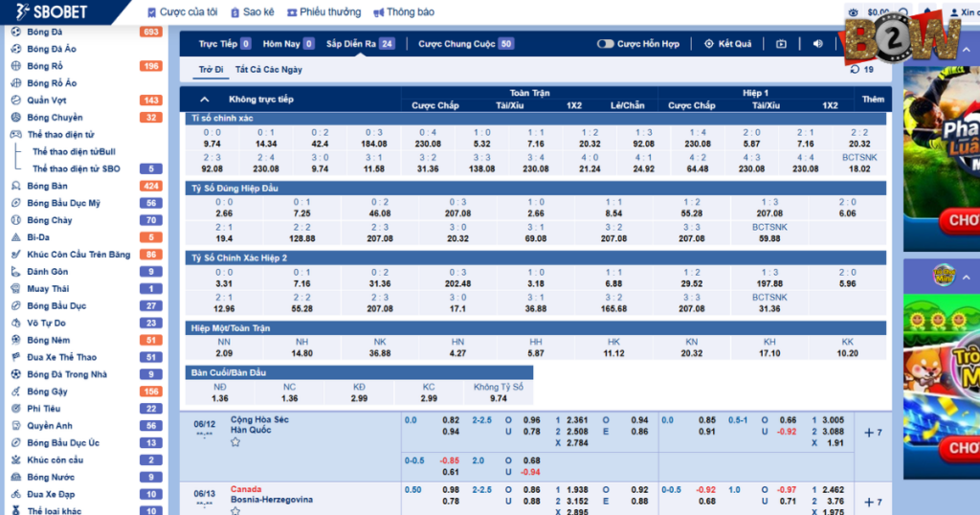Open the Kết Quả results icon

(709, 44)
